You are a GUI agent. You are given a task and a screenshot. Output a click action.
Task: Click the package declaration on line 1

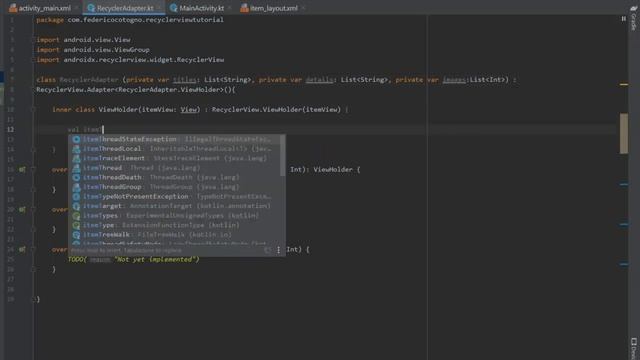[x=130, y=20]
